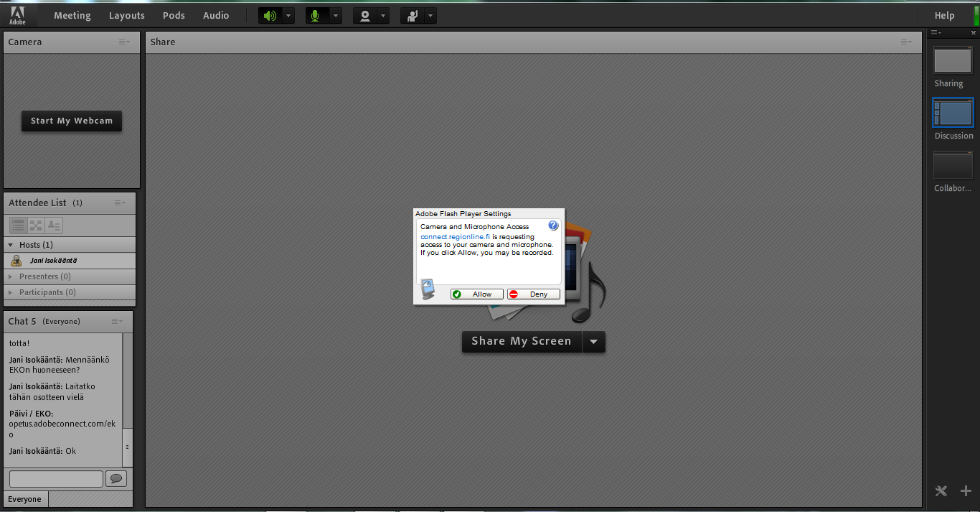Click chat message 'Mennäänkö EKOn huoneeseen?'
Viewport: 980px width, 512px height.
60,365
